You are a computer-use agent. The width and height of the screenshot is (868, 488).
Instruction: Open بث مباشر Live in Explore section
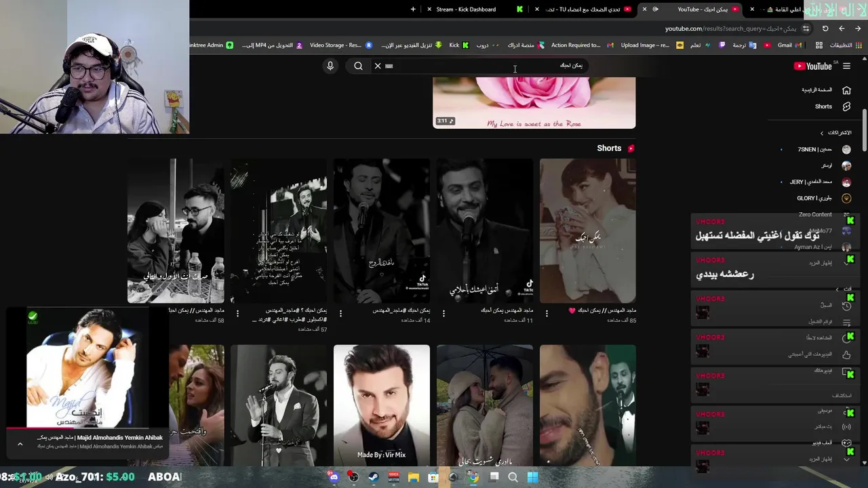(x=834, y=426)
